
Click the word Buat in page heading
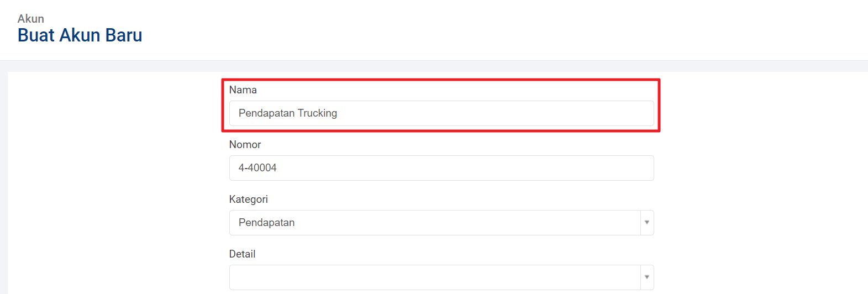pyautogui.click(x=36, y=35)
